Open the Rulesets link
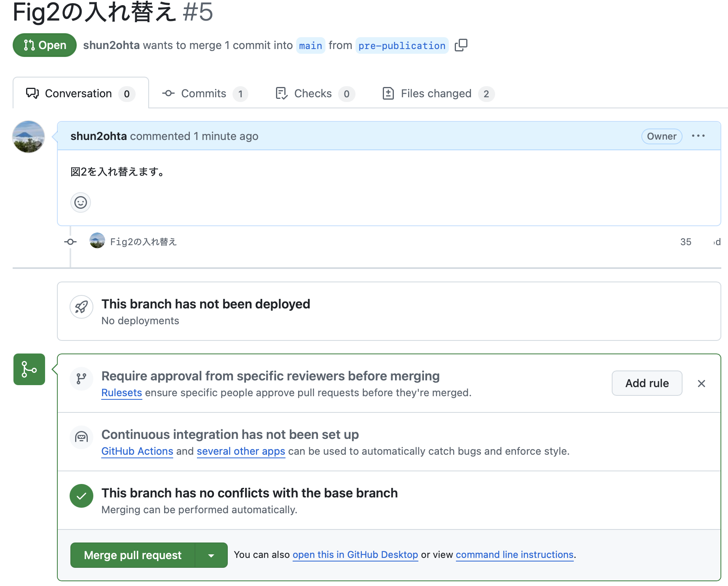The width and height of the screenshot is (728, 586). 121,393
